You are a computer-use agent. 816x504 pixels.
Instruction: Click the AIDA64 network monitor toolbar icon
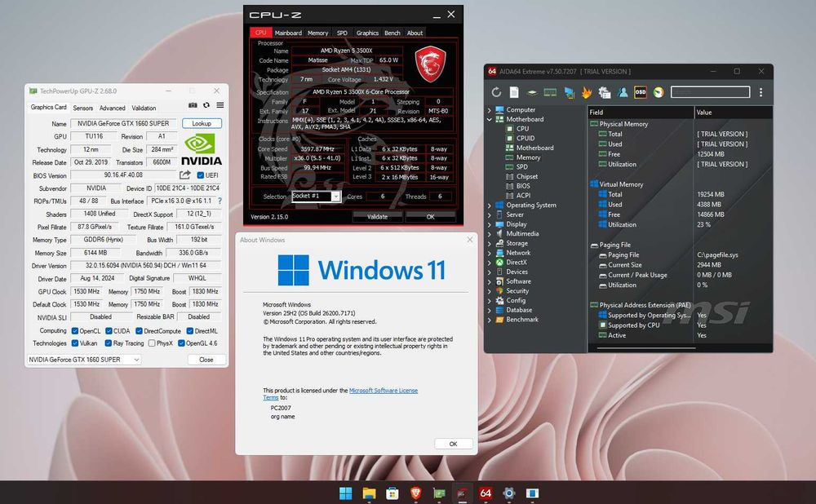pyautogui.click(x=569, y=93)
